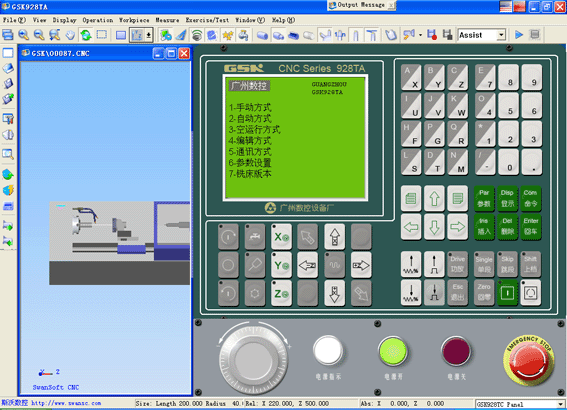Open the Measure menu
This screenshot has height=410, width=567.
(x=167, y=20)
